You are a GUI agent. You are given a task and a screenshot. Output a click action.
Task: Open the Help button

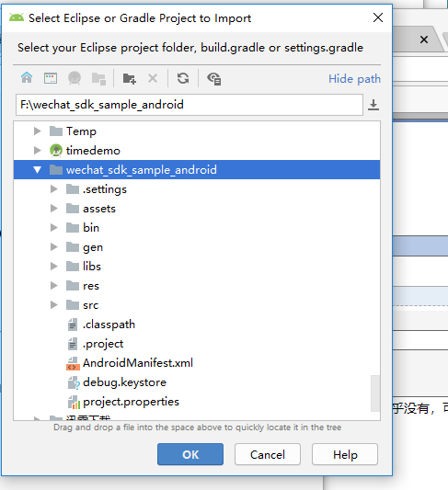[345, 454]
